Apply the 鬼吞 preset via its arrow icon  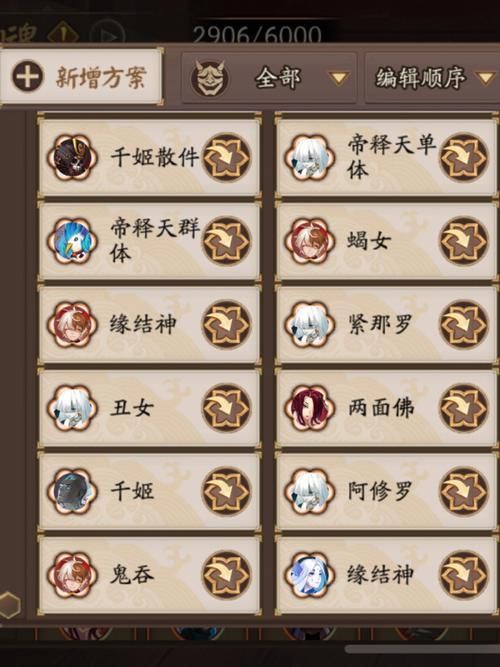coord(226,575)
